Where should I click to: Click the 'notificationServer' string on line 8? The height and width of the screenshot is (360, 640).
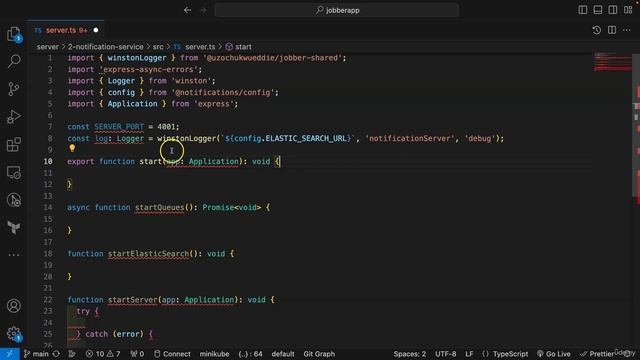(x=410, y=138)
